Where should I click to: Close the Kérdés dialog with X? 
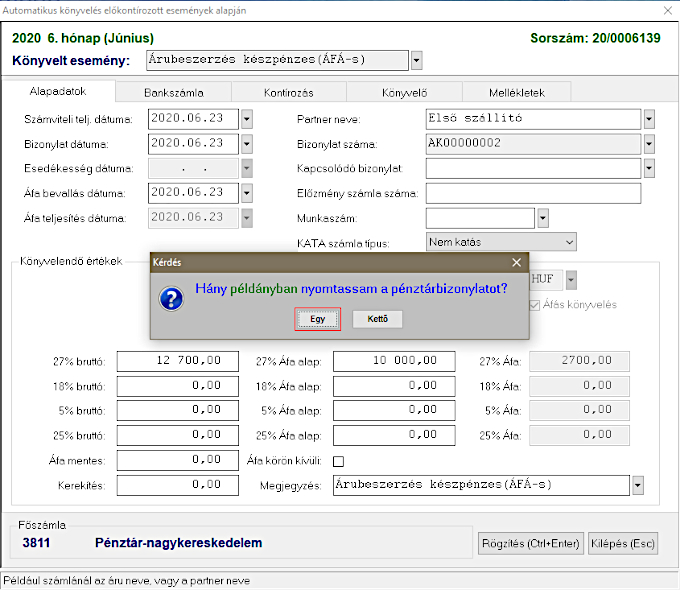click(516, 262)
